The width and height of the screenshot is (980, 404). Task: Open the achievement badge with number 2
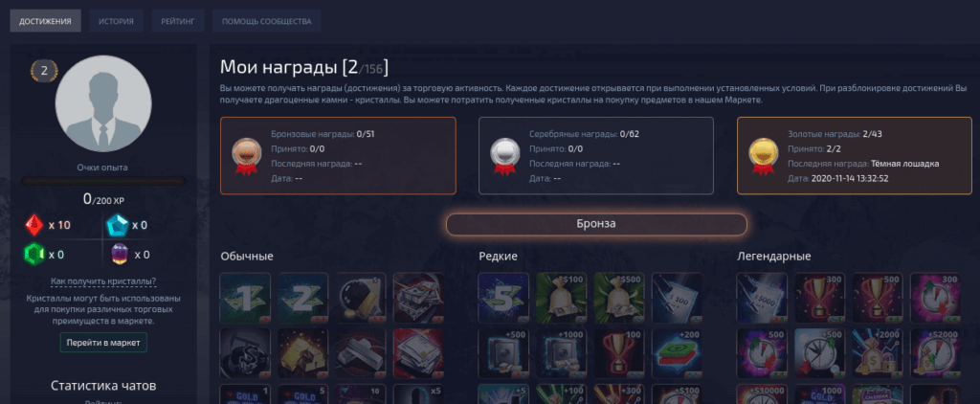(302, 299)
